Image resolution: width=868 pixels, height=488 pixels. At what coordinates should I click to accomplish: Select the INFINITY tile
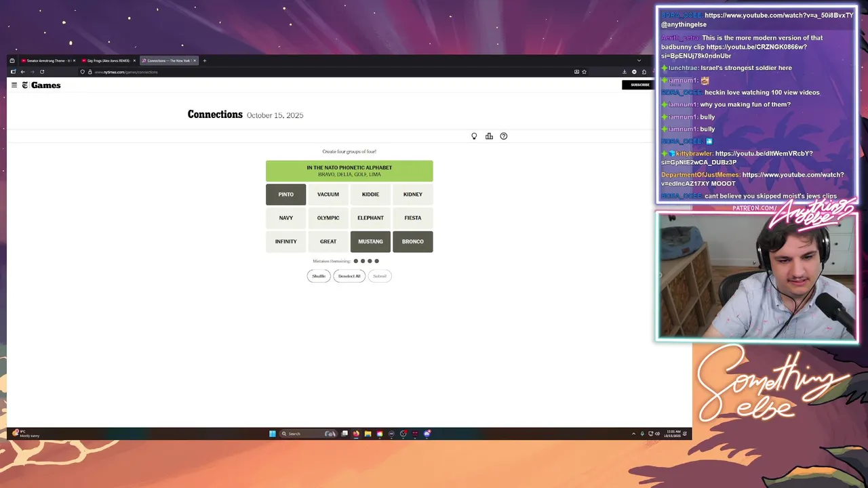pos(285,241)
